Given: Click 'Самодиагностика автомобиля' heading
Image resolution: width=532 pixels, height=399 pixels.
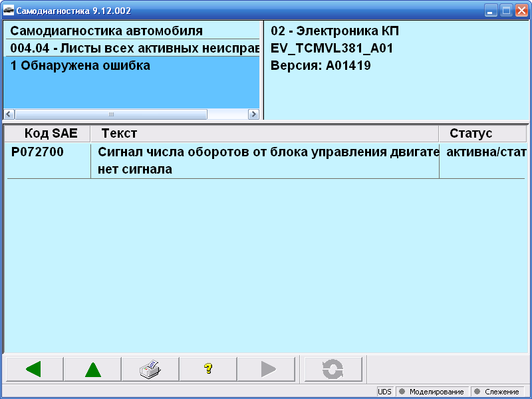Looking at the screenshot, I should pos(106,31).
